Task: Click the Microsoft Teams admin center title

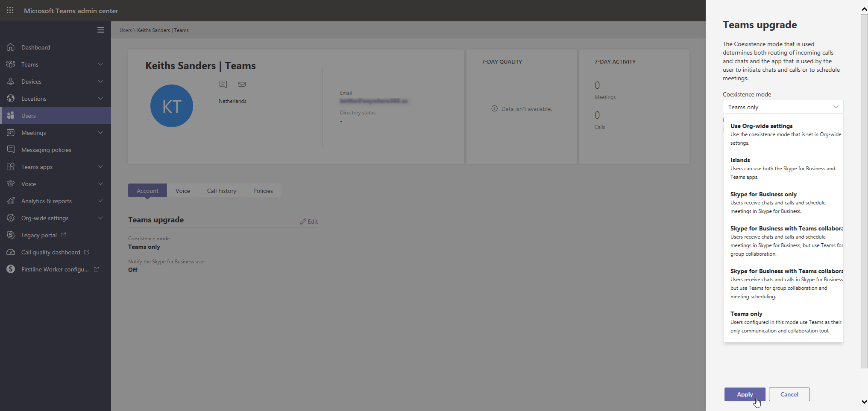Action: click(71, 11)
